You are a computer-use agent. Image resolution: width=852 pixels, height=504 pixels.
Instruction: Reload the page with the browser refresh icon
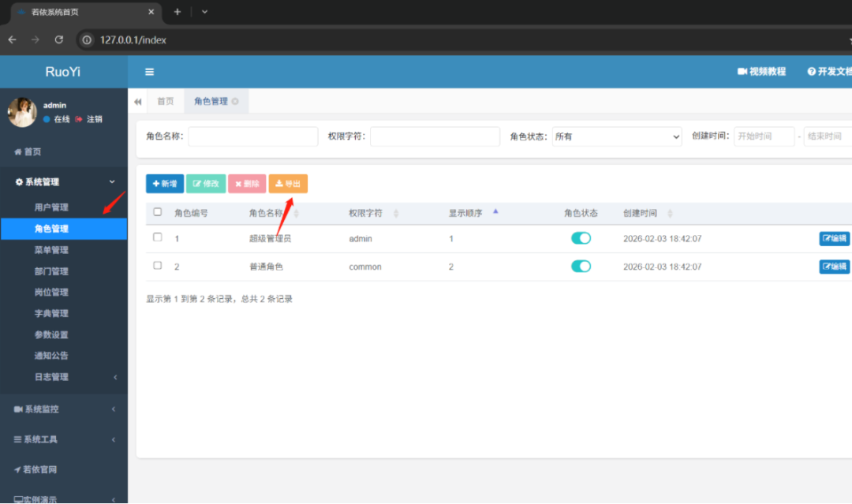coord(58,39)
